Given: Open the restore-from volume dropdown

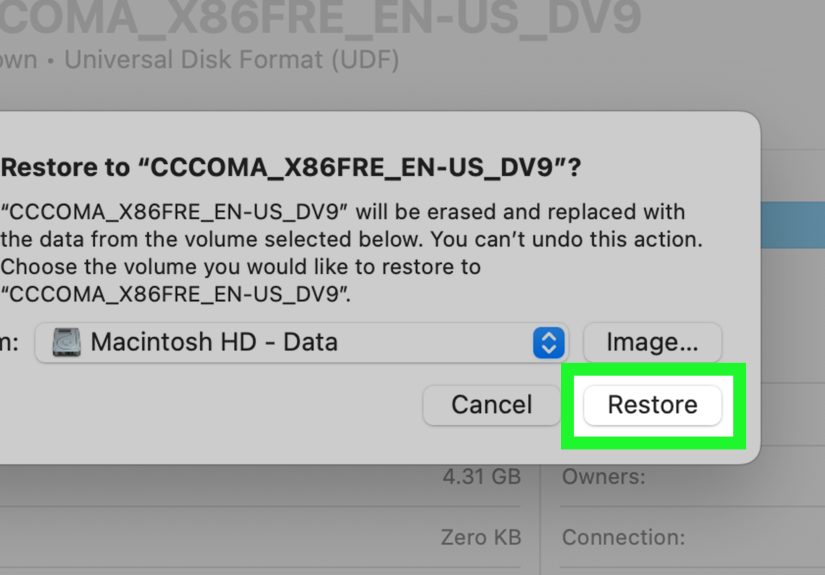Looking at the screenshot, I should [300, 343].
